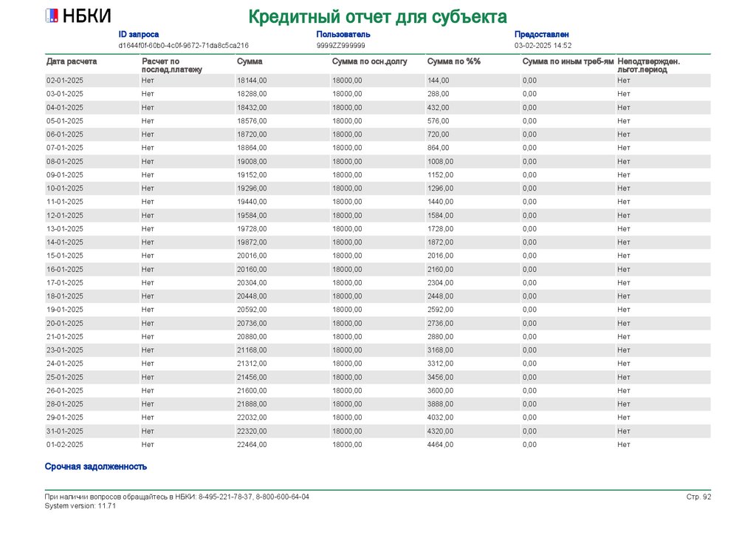Viewport: 756px width, 535px height.
Task: Select interest amount 1296,00
Action: pyautogui.click(x=440, y=188)
